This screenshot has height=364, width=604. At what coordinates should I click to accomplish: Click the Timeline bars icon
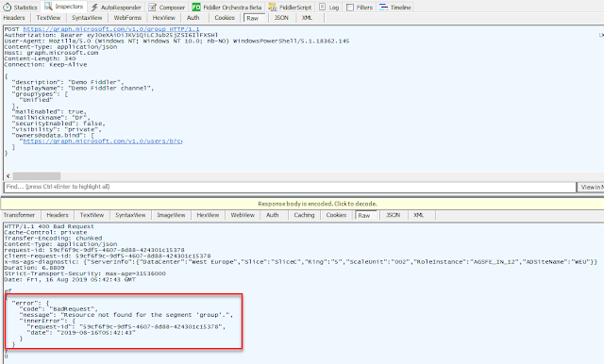tap(383, 7)
